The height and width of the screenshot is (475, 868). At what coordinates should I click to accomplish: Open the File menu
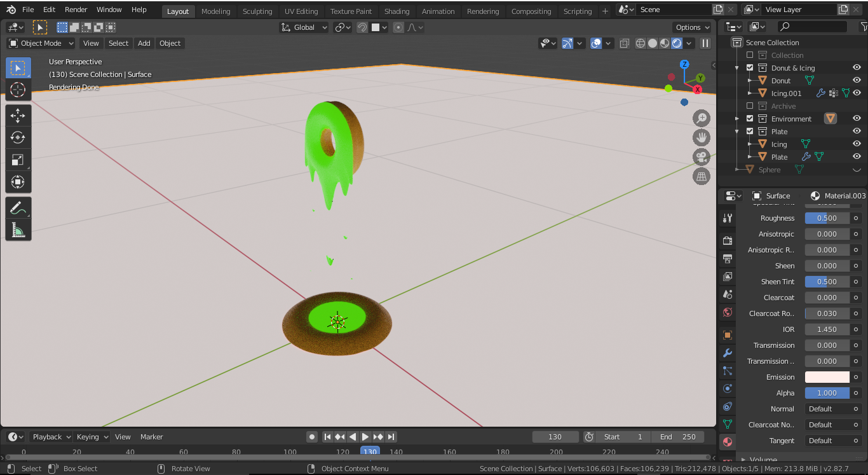tap(28, 10)
